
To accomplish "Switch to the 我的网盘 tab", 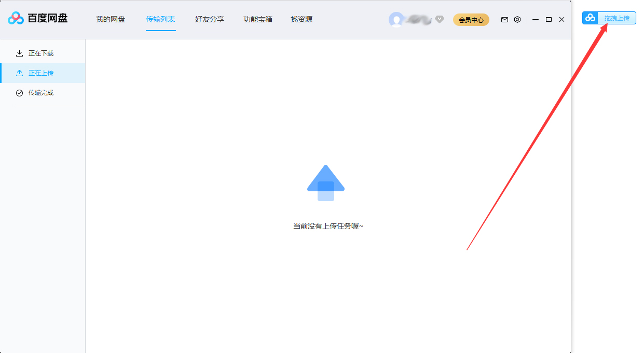I will tap(110, 19).
